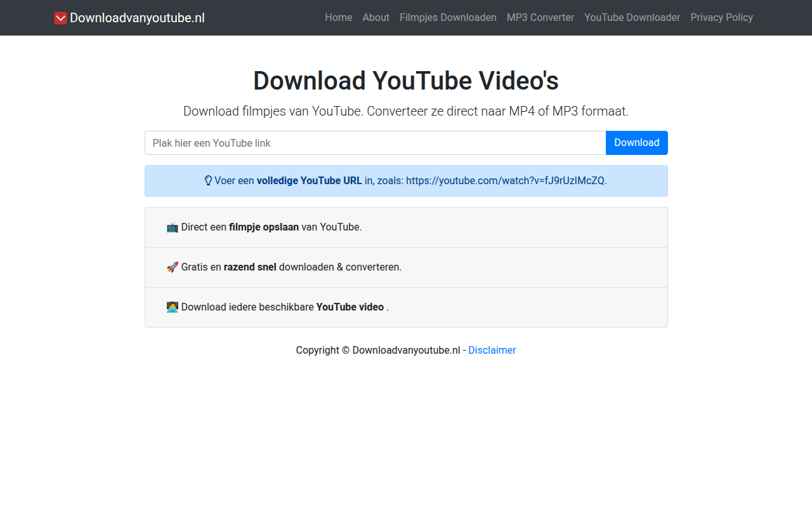
Task: Open the Disclaimer link in the footer
Action: point(492,351)
